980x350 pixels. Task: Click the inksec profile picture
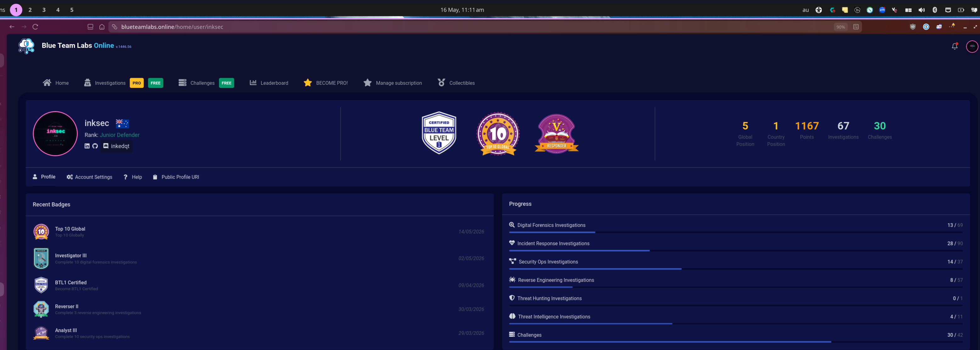55,134
